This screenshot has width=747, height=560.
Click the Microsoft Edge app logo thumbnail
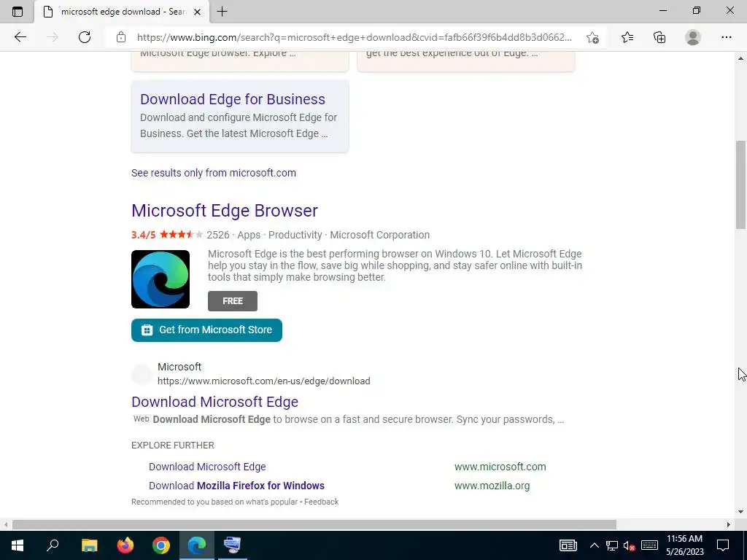[x=160, y=279]
